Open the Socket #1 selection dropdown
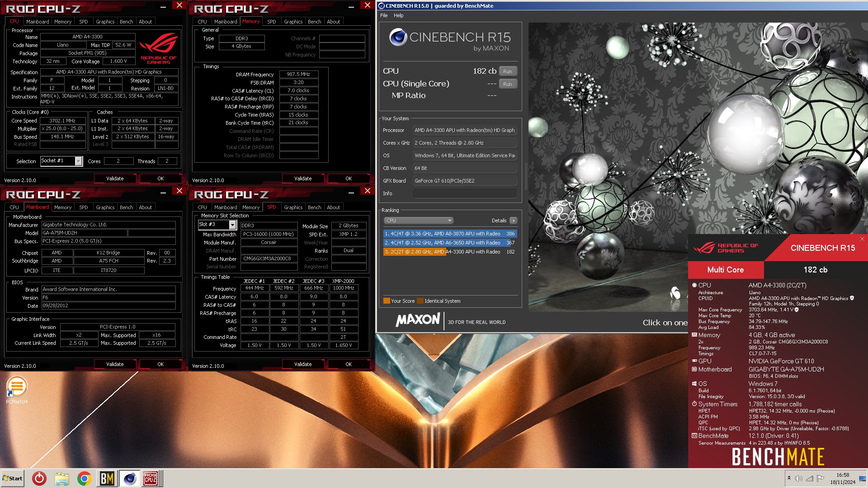 [79, 161]
